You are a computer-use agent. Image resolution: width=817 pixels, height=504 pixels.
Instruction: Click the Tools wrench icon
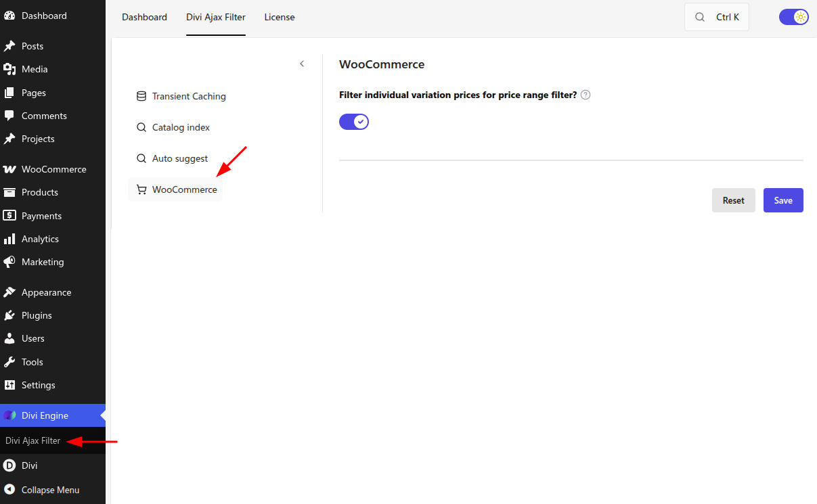coord(9,362)
